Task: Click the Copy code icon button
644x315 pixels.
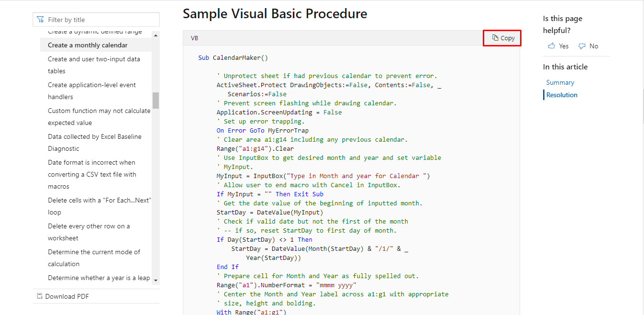Action: [495, 38]
